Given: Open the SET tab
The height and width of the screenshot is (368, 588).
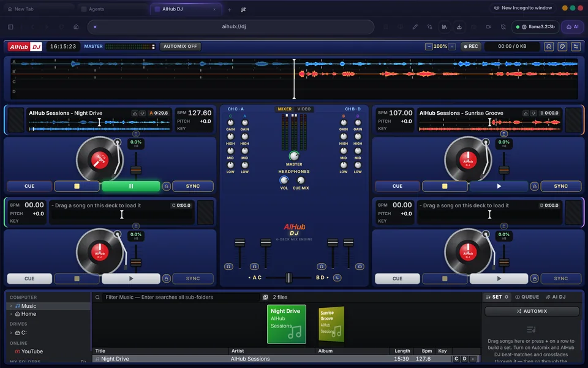Looking at the screenshot, I should pyautogui.click(x=497, y=297).
